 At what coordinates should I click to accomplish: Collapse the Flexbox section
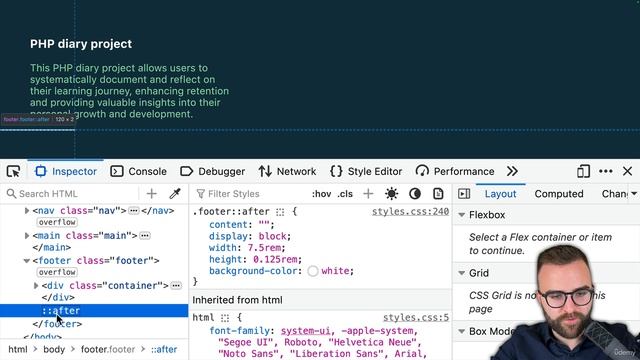tap(462, 215)
